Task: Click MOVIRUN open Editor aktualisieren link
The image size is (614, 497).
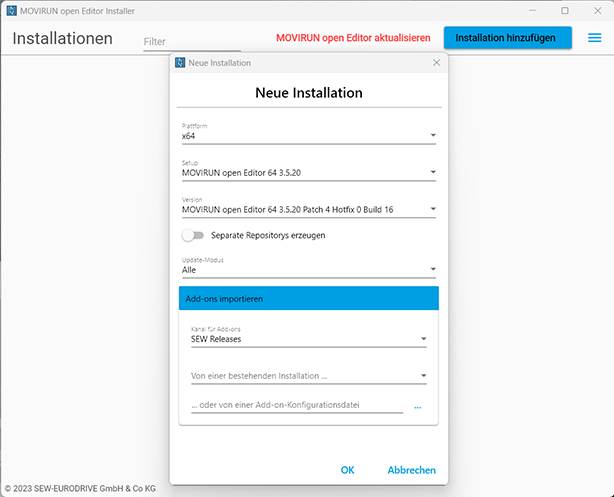Action: click(353, 38)
